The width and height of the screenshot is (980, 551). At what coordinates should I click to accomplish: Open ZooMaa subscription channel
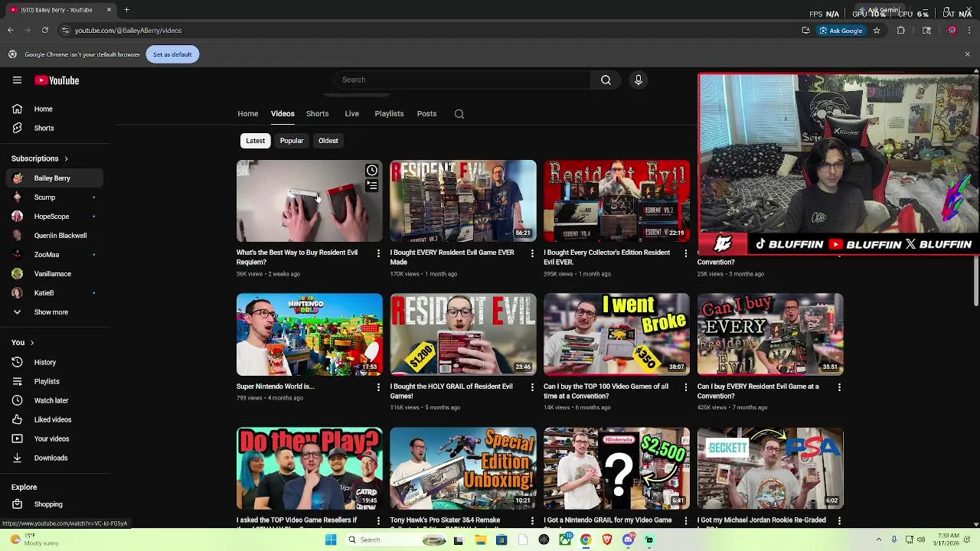tap(54, 255)
